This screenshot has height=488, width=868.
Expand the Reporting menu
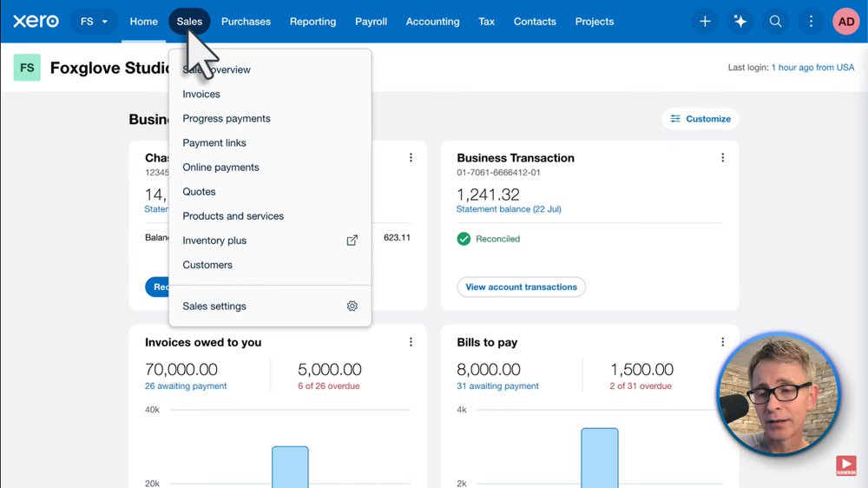tap(312, 22)
